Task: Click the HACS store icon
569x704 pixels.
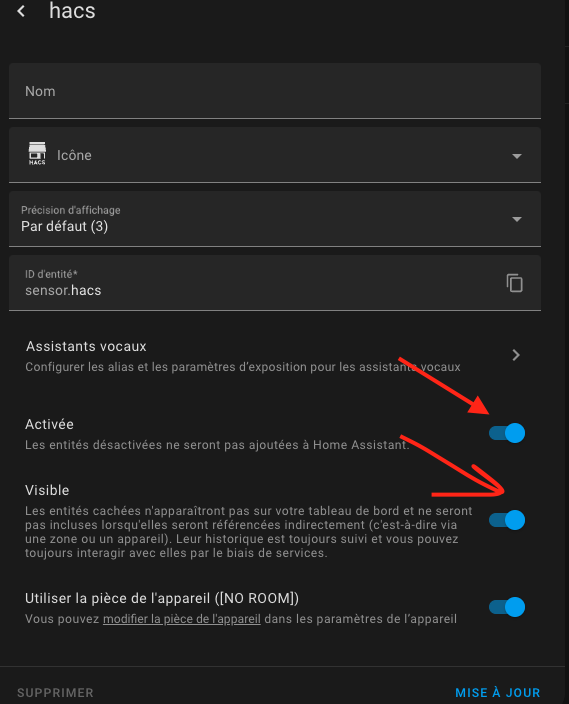Action: point(37,154)
